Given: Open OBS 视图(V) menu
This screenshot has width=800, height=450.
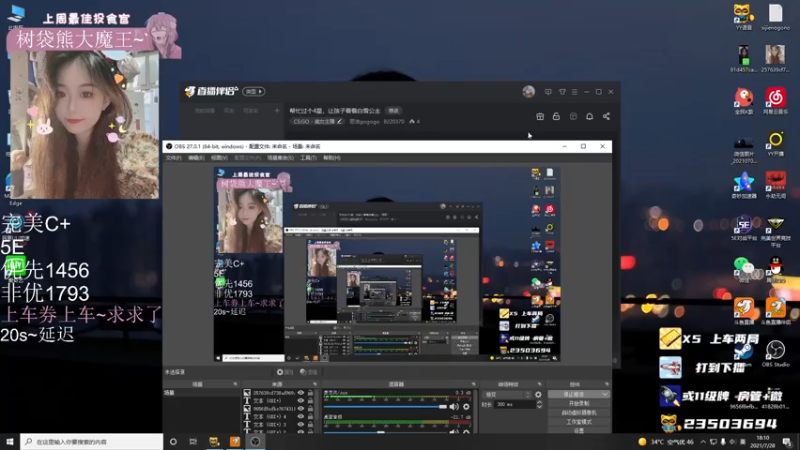Looking at the screenshot, I should pyautogui.click(x=219, y=158).
